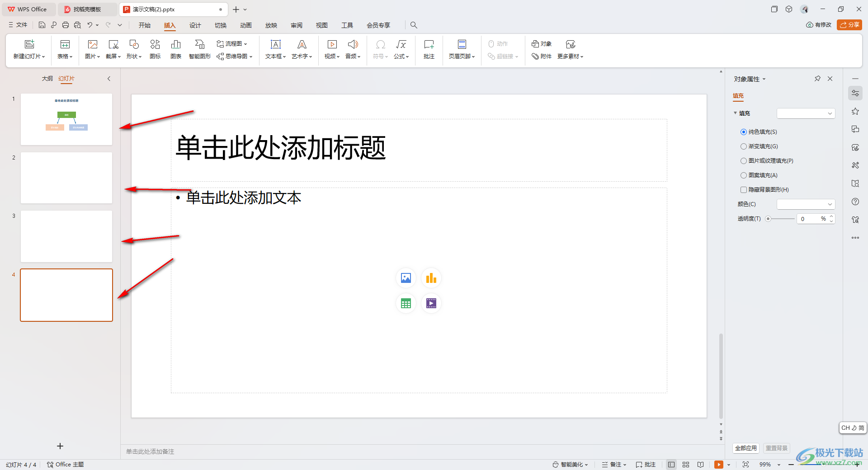868x470 pixels.
Task: Click the video placeholder icon on slide
Action: [x=431, y=303]
